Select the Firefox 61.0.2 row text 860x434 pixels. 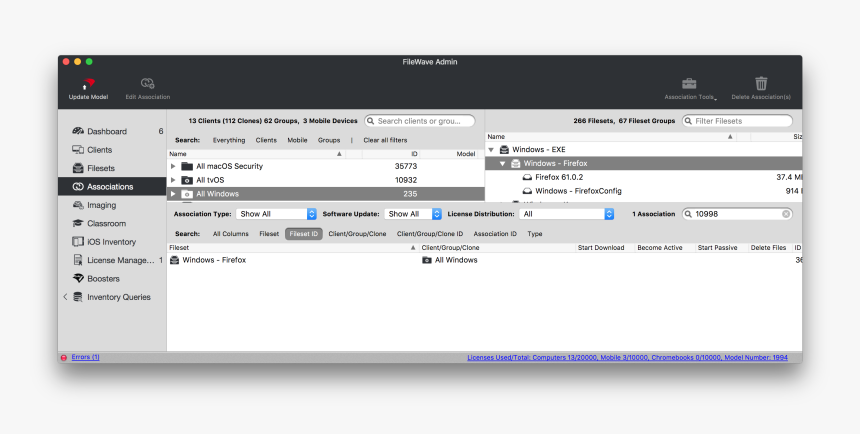[559, 177]
